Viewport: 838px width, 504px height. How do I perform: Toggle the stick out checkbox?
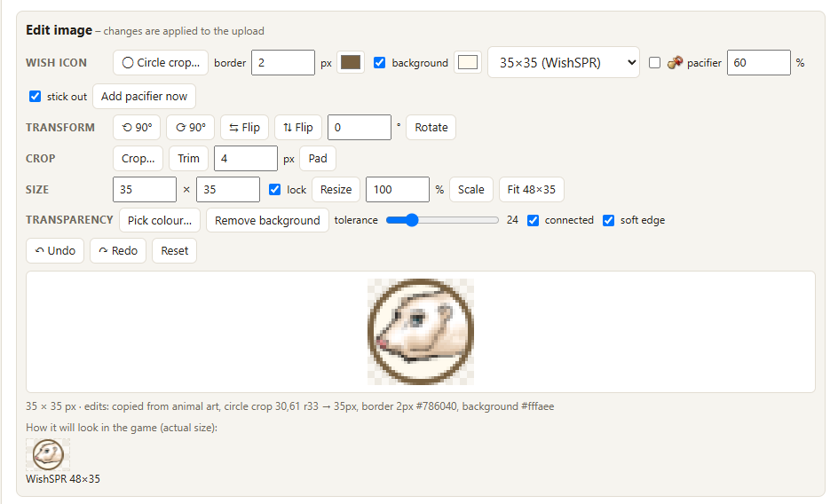[35, 96]
